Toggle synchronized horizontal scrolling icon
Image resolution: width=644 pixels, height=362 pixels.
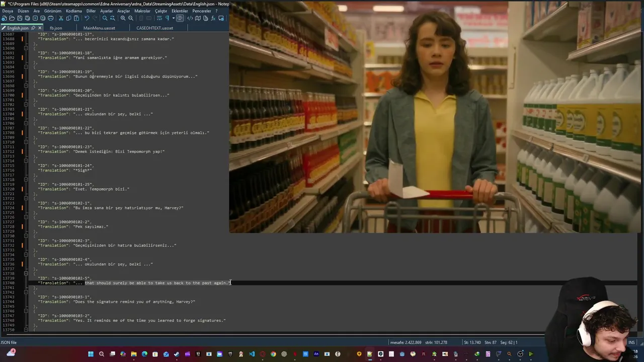point(149,18)
